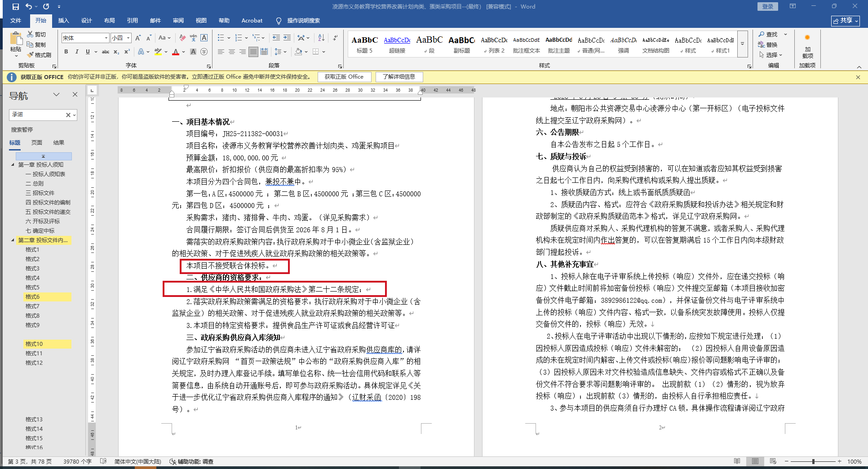Switch to read mode view in status bar

(x=737, y=461)
